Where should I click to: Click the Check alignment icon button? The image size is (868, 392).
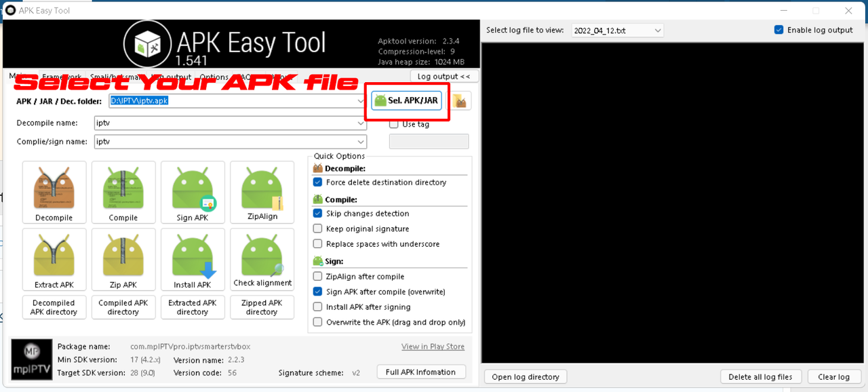[x=262, y=259]
